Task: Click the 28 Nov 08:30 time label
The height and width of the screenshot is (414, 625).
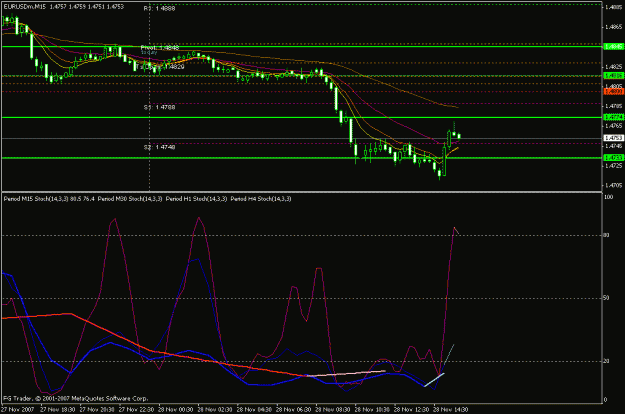Action: [333, 410]
